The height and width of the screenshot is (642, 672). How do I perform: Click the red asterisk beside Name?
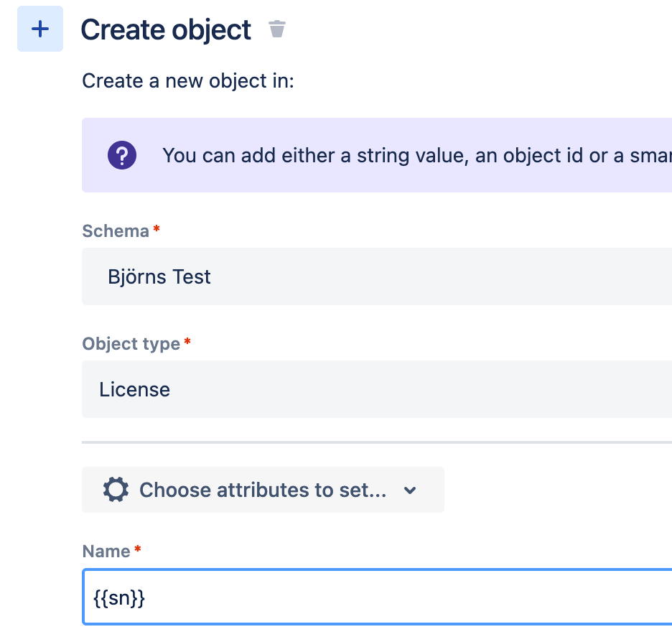tap(137, 547)
